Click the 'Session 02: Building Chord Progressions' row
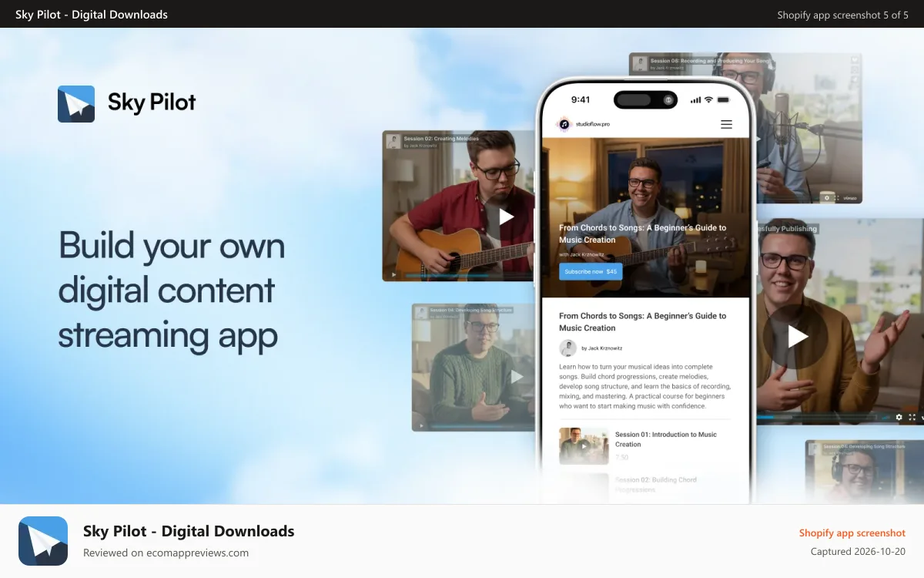The image size is (924, 578). (x=647, y=484)
